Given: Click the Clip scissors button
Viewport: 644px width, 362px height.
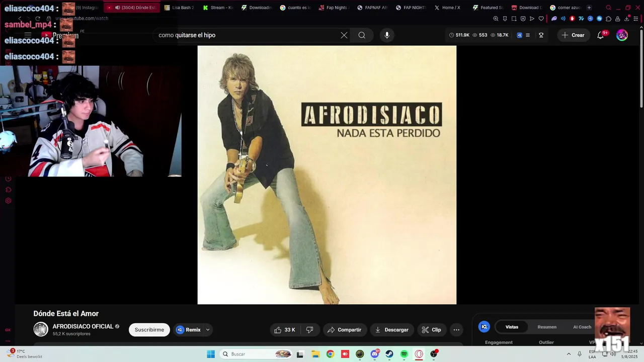Looking at the screenshot, I should pyautogui.click(x=432, y=330).
